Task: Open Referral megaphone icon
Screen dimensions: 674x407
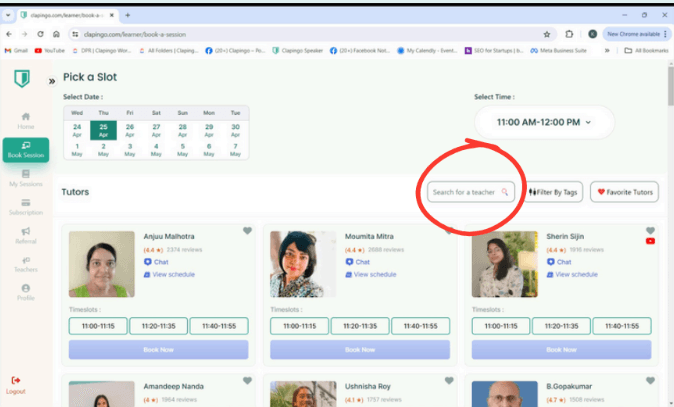Action: (x=25, y=233)
